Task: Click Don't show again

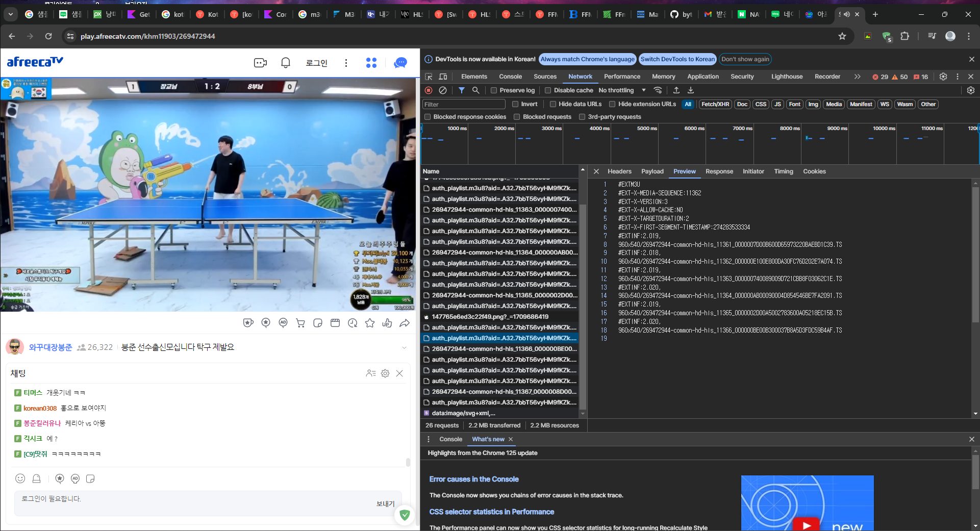Action: pyautogui.click(x=745, y=59)
